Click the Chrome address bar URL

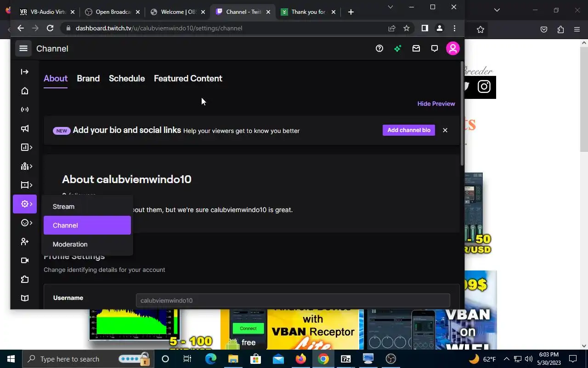tap(159, 28)
